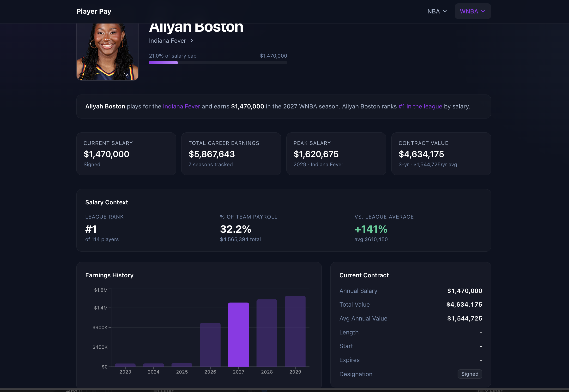Click the +141% vs league average value

coord(371,229)
